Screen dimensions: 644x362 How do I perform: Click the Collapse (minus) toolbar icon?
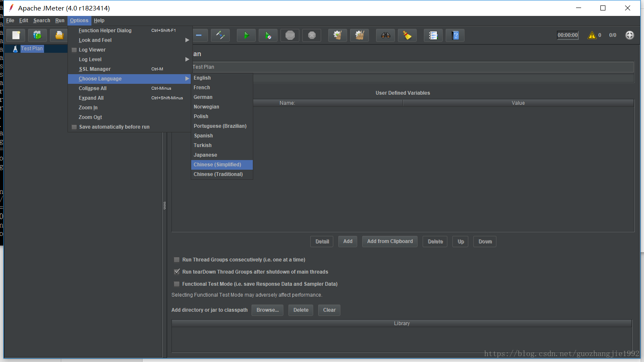point(199,35)
